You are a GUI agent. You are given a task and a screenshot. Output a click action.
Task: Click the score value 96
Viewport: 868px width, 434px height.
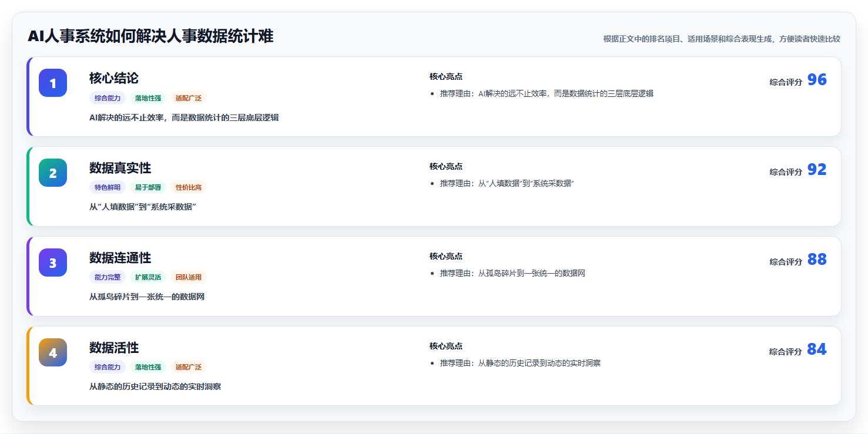pos(817,80)
